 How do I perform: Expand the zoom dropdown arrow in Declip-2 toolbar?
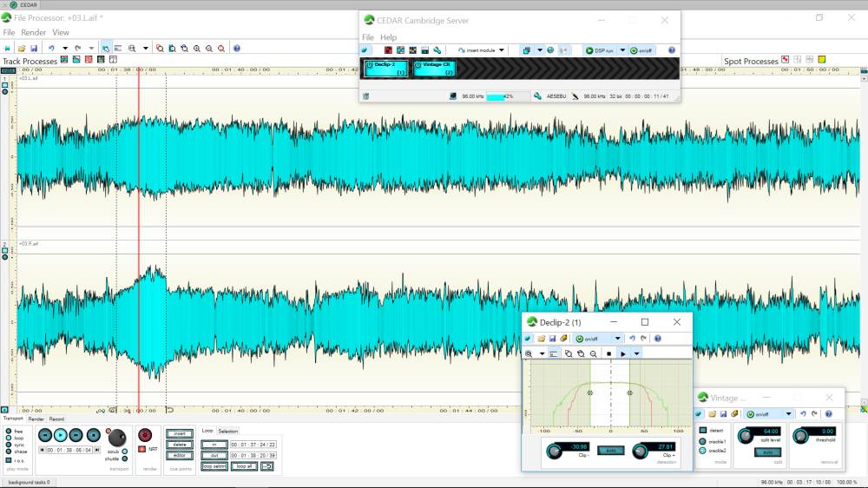coord(542,353)
